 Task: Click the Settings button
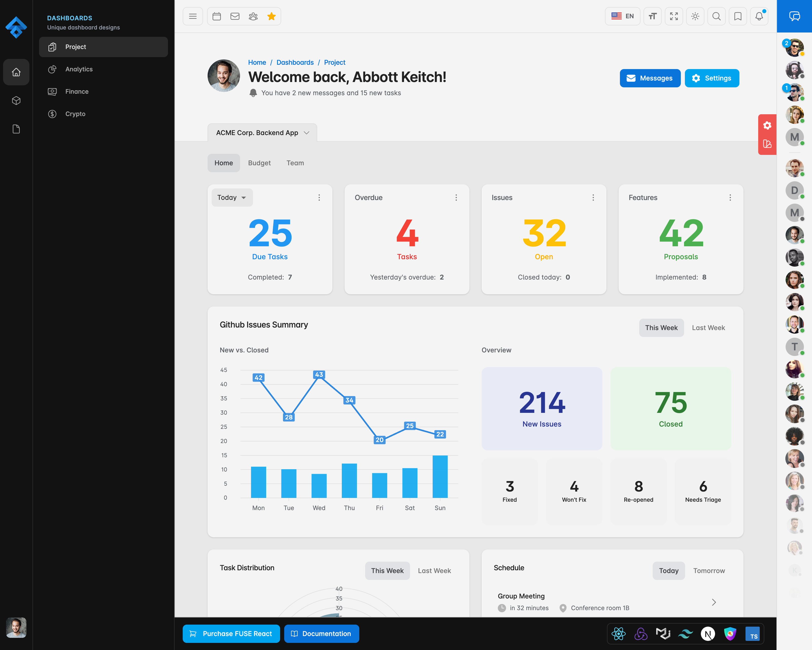tap(712, 78)
